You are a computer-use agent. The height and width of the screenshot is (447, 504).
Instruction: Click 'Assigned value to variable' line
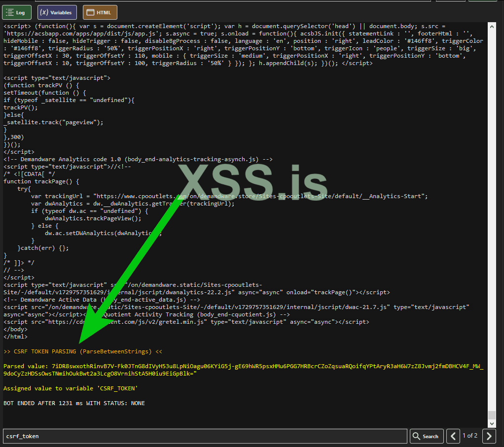tap(71, 388)
